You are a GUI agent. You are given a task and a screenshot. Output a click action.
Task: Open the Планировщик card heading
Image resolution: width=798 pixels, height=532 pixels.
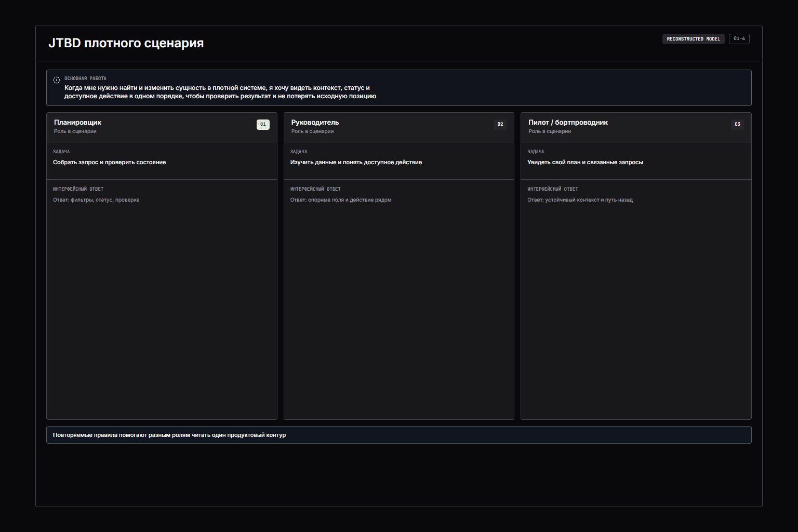point(77,123)
